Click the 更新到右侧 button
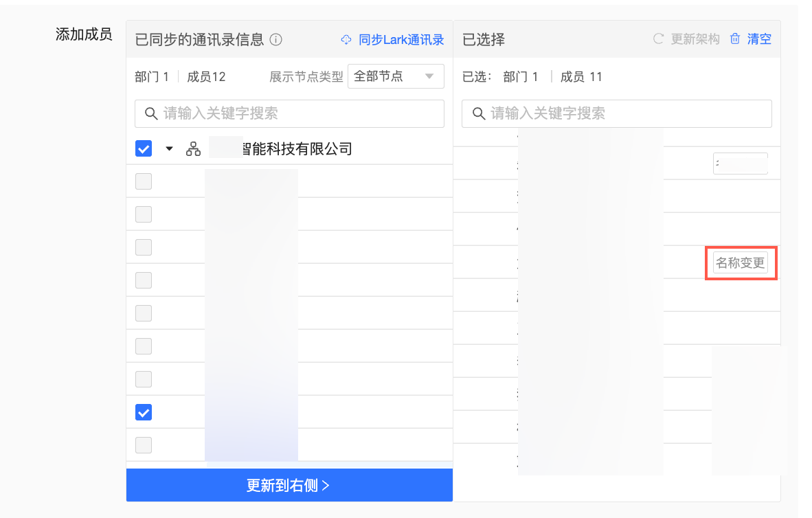The image size is (812, 518). [x=289, y=485]
